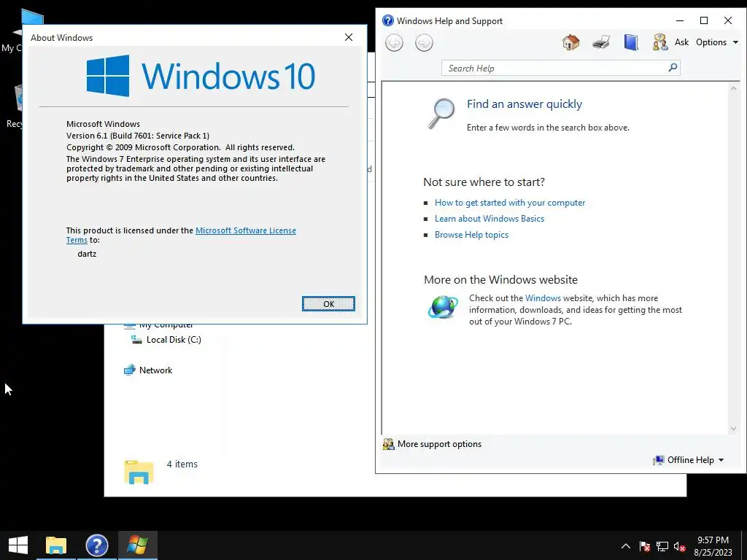The height and width of the screenshot is (560, 747).
Task: Click the Windows Help title bar question icon
Action: [x=388, y=20]
